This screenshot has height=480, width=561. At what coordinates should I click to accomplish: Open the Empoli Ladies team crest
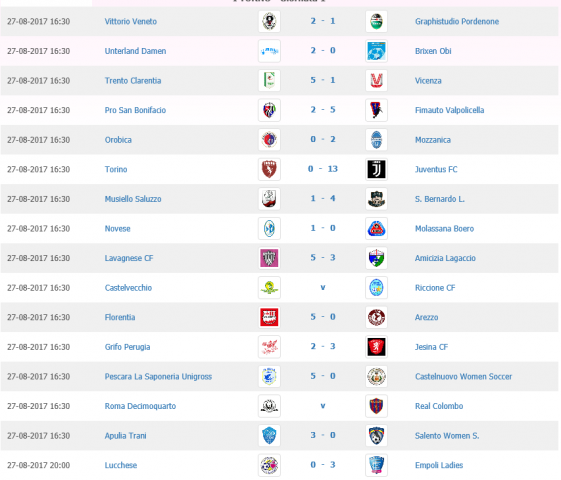[x=376, y=465]
